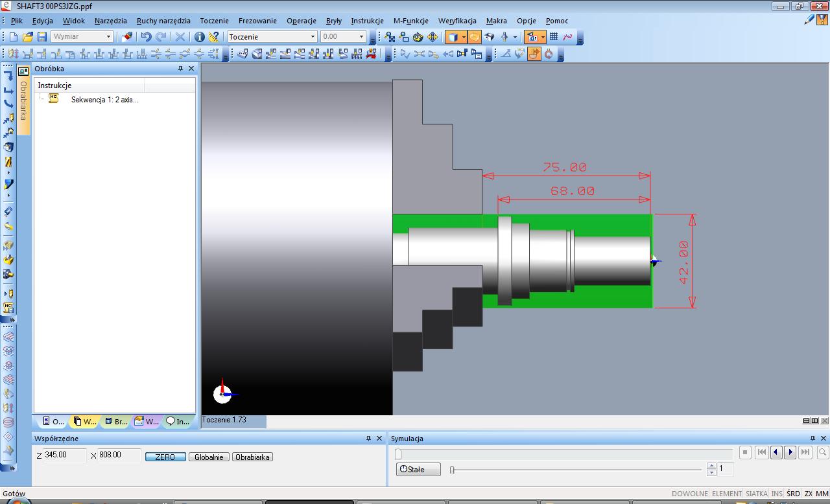Click the brush cleanup icon

coord(127,37)
